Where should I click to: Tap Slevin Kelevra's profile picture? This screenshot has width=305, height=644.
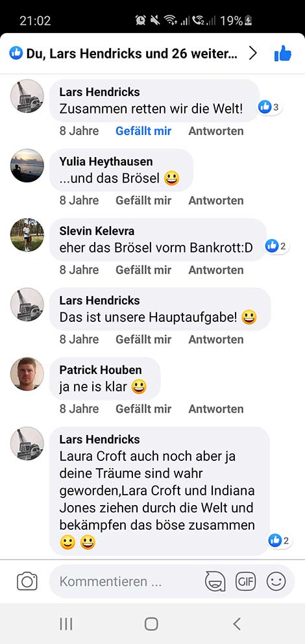(27, 235)
